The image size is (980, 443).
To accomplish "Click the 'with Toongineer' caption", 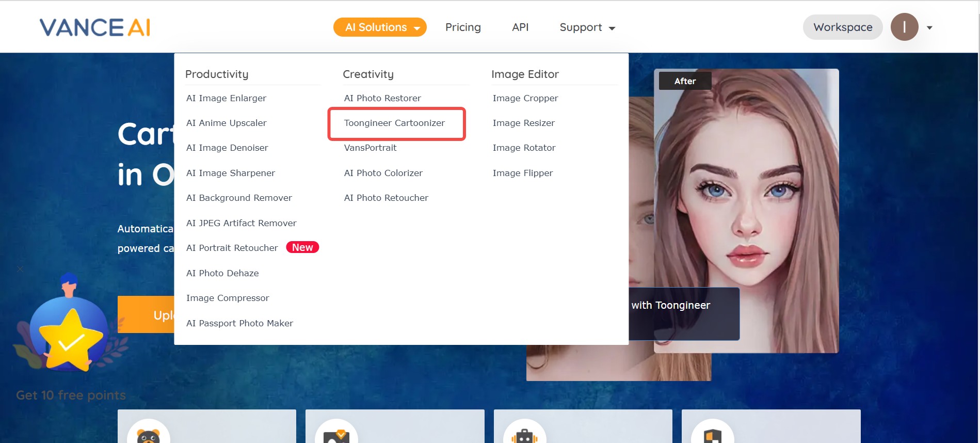I will (670, 305).
